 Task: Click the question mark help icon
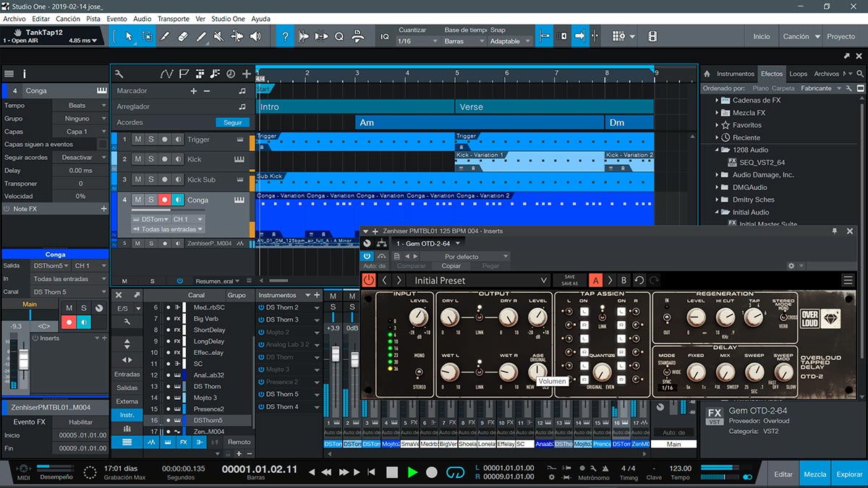[286, 36]
